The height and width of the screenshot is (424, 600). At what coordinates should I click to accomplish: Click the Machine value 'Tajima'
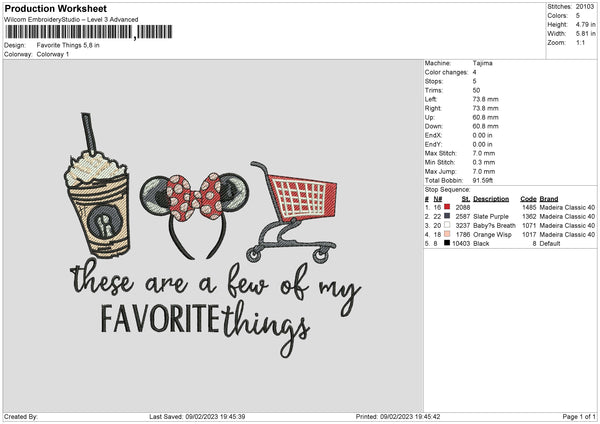pyautogui.click(x=483, y=63)
